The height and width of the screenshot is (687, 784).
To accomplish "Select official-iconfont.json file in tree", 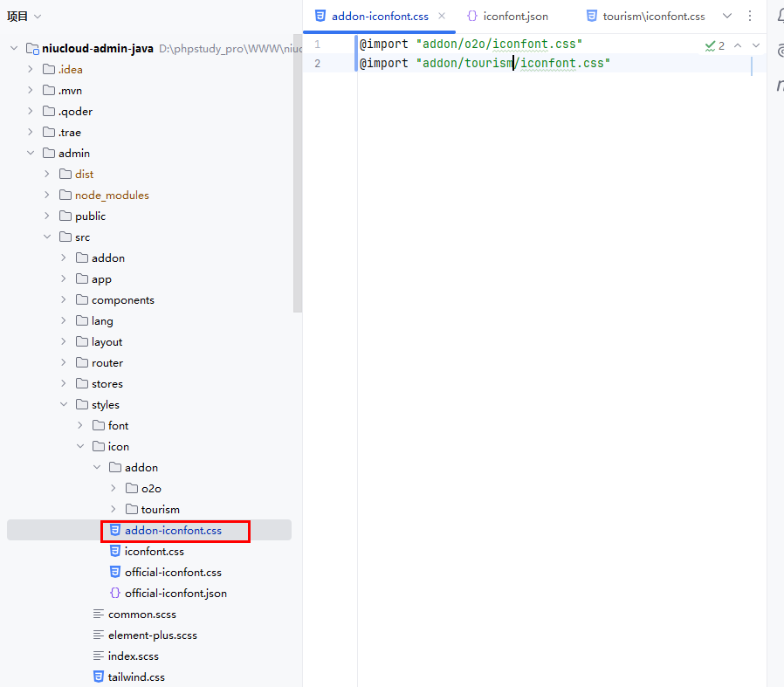I will tap(175, 593).
